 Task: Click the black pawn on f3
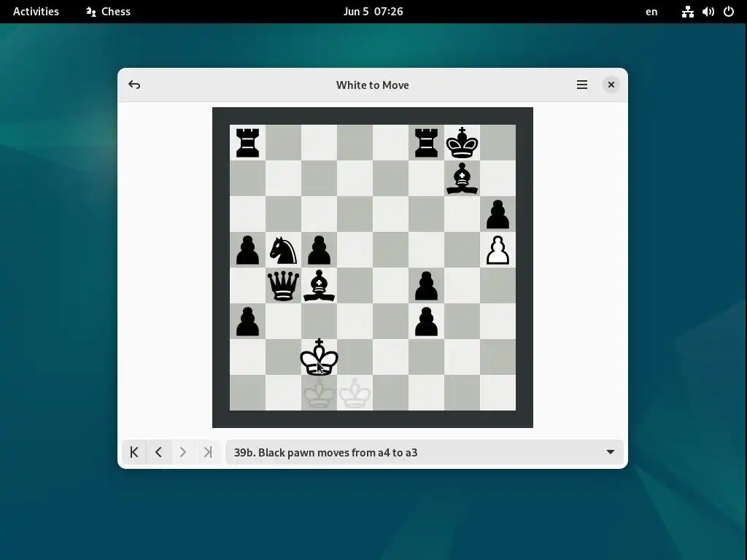[426, 322]
